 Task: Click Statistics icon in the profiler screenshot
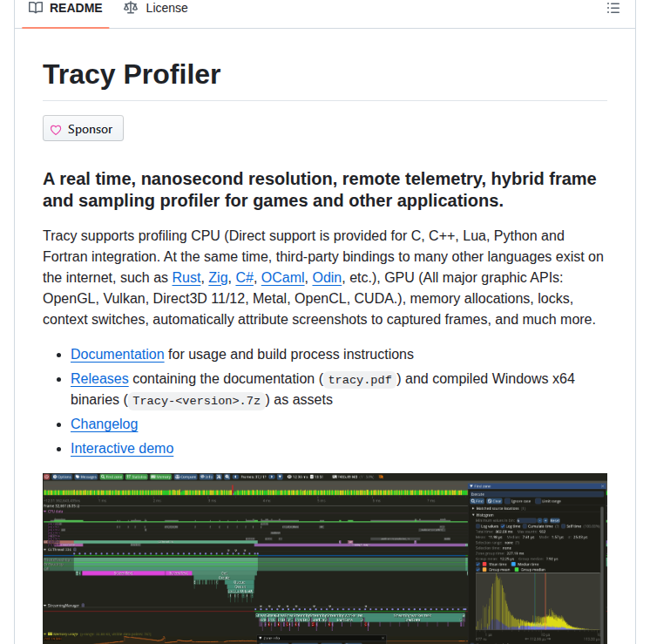click(136, 477)
